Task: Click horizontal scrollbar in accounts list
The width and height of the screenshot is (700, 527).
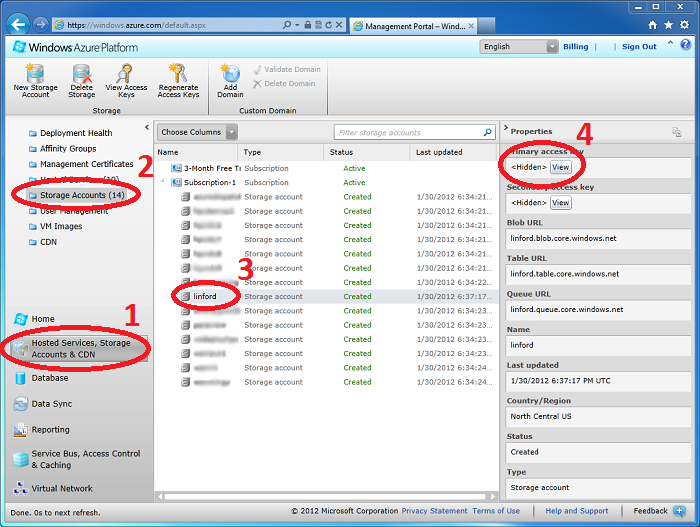Action: 325,496
